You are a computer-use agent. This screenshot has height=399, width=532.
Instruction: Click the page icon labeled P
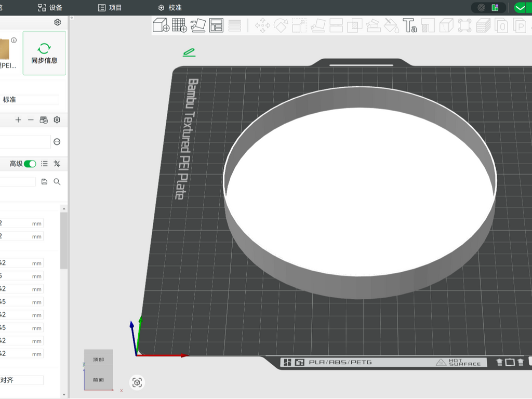pyautogui.click(x=520, y=25)
